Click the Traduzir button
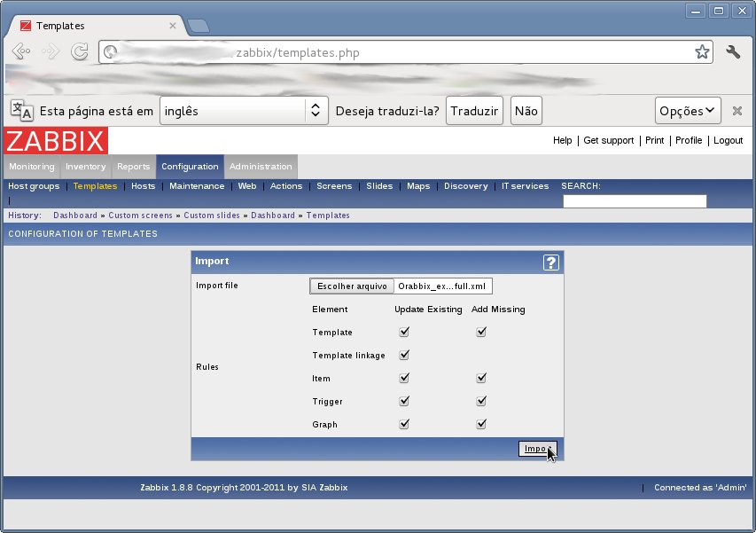The width and height of the screenshot is (756, 533). pyautogui.click(x=474, y=111)
